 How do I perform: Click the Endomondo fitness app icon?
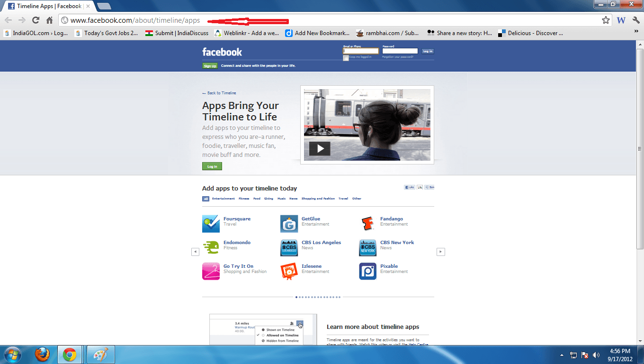coord(211,247)
